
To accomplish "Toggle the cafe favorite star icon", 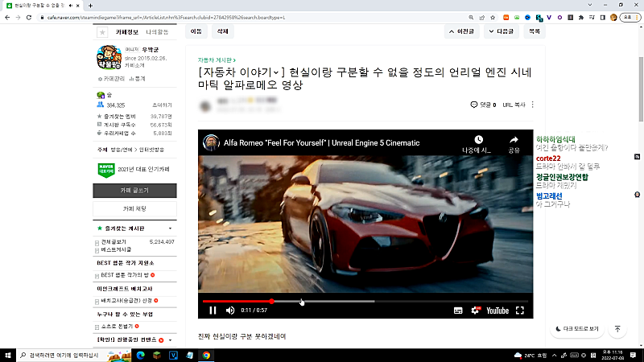I will (102, 32).
